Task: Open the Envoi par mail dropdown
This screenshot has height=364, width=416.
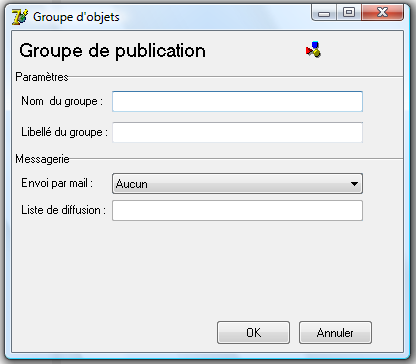Action: 237,183
